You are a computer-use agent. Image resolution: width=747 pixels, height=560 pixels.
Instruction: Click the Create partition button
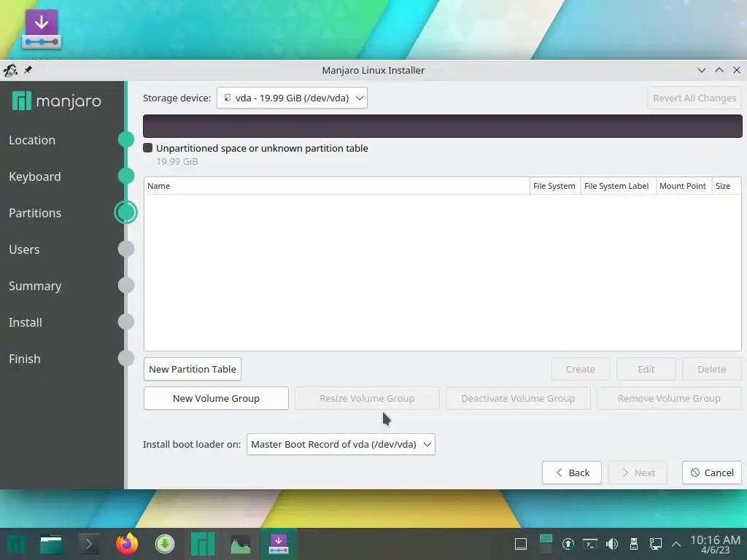(580, 369)
